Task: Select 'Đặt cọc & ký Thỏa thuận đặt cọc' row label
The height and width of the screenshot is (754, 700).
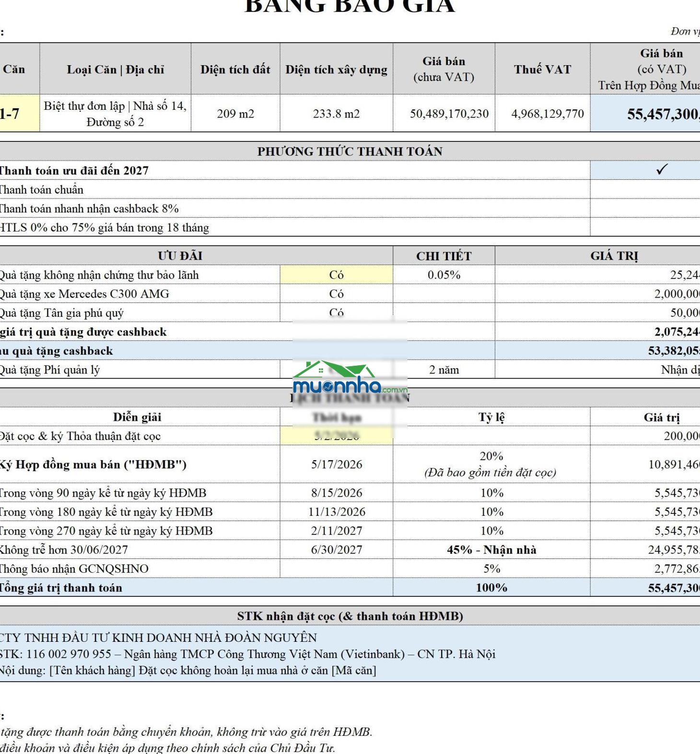Action: (80, 436)
